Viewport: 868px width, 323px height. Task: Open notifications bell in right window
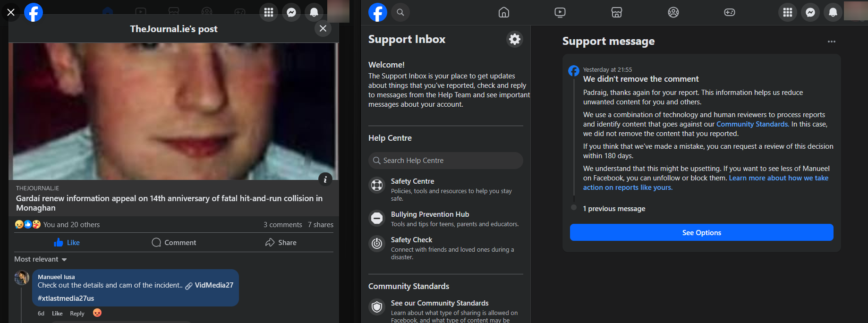[833, 12]
